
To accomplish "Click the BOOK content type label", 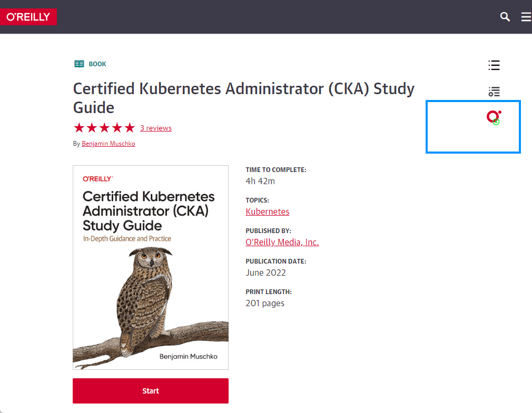I will pyautogui.click(x=97, y=64).
